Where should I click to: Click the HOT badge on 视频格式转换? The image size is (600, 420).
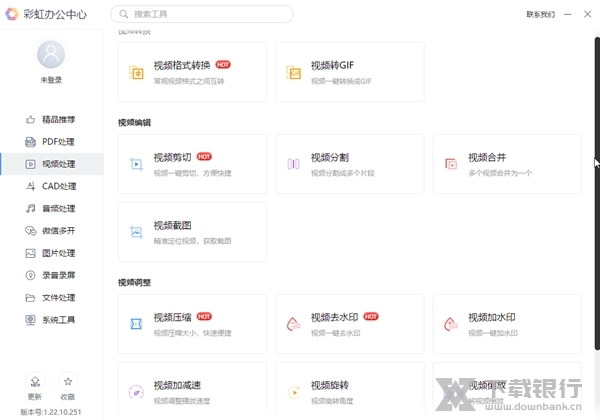tap(223, 65)
